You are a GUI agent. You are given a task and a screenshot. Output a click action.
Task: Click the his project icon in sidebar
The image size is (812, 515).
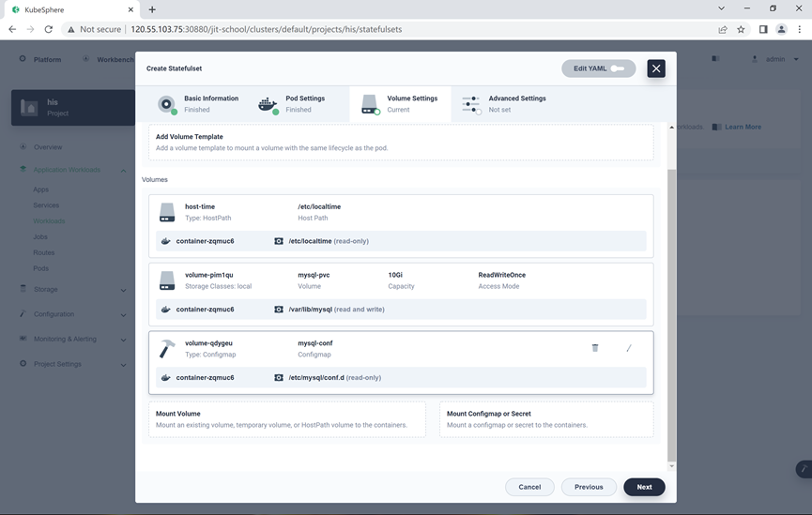pyautogui.click(x=29, y=108)
